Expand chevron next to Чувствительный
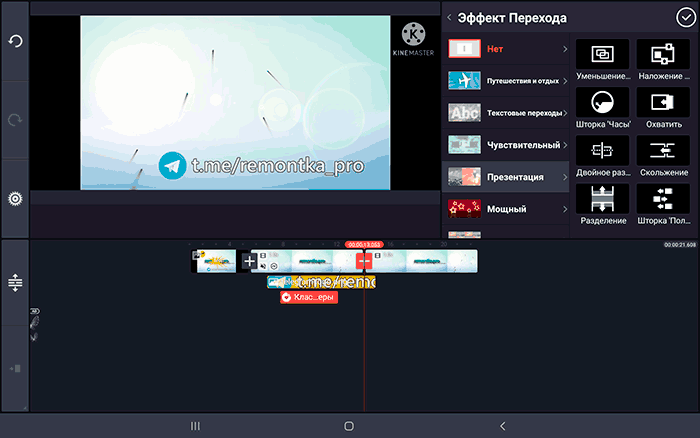The width and height of the screenshot is (700, 438). point(565,145)
